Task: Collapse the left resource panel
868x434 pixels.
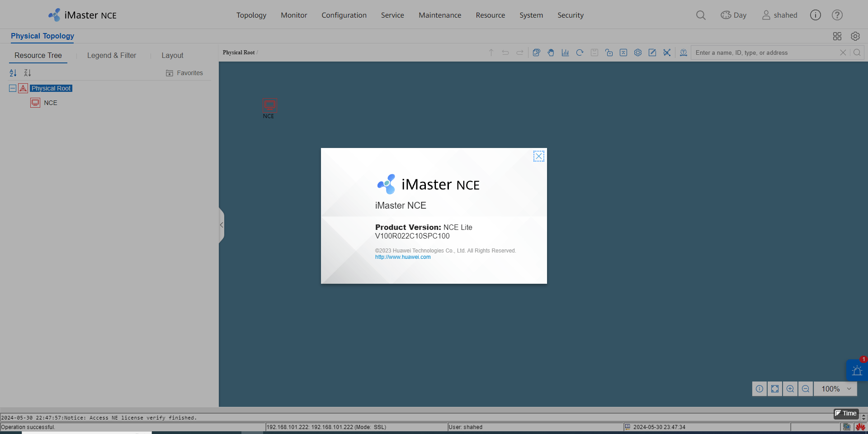Action: tap(222, 225)
